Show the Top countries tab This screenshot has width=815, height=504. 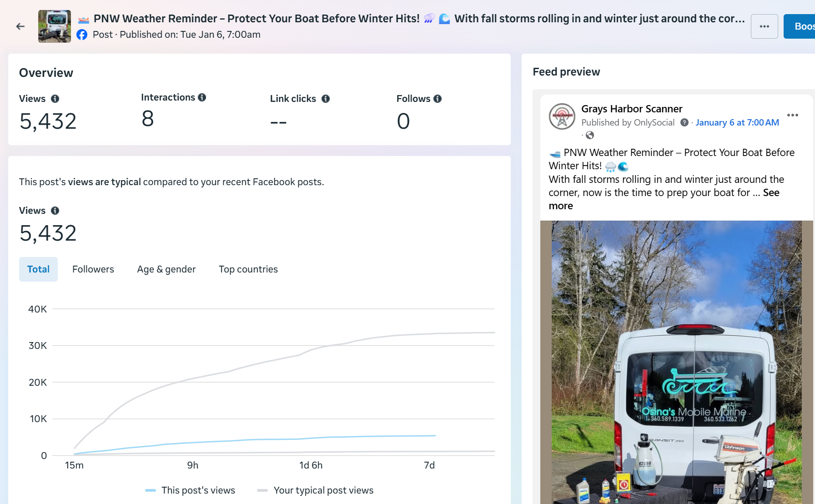pyautogui.click(x=248, y=269)
